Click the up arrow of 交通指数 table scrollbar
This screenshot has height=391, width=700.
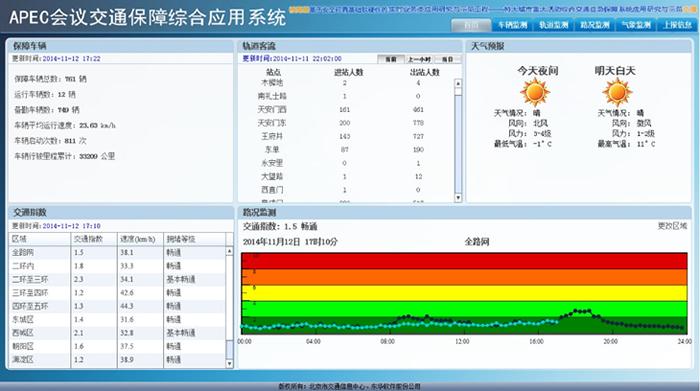[x=229, y=252]
